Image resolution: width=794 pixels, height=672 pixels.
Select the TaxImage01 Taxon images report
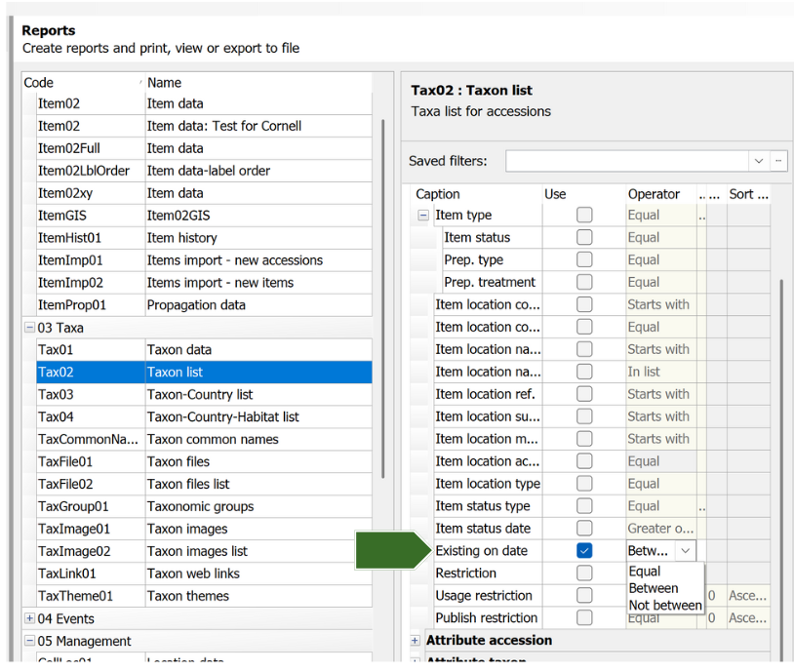pyautogui.click(x=205, y=529)
